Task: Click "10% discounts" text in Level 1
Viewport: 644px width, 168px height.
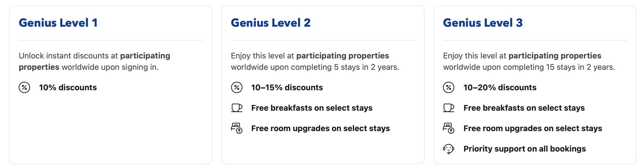Action: coord(68,87)
